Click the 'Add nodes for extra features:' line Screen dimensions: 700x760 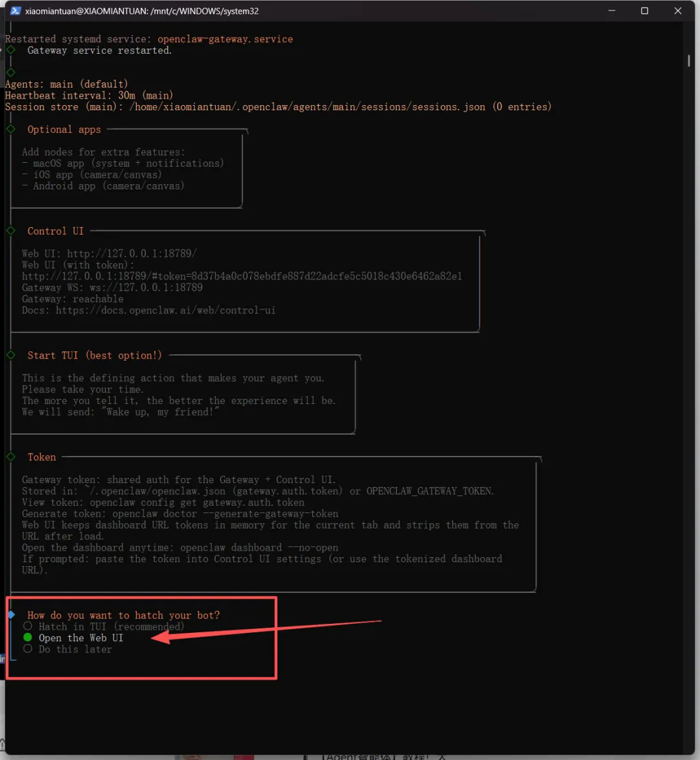103,152
